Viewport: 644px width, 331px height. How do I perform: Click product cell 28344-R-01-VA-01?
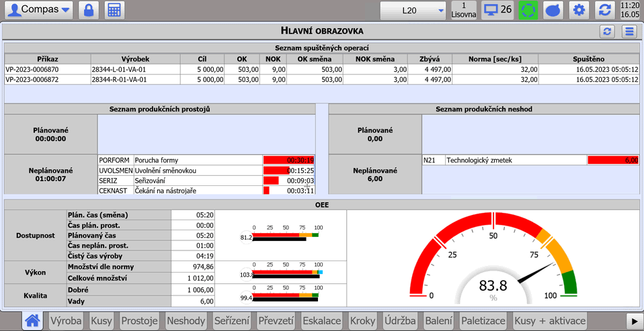click(136, 80)
